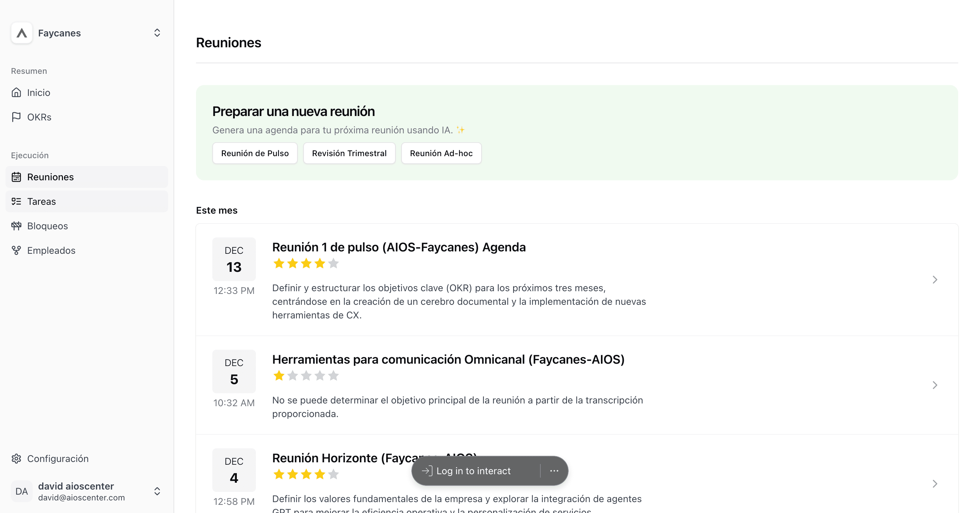Click the DEC 4 date tile
Viewport: 980px width, 513px height.
click(x=234, y=470)
